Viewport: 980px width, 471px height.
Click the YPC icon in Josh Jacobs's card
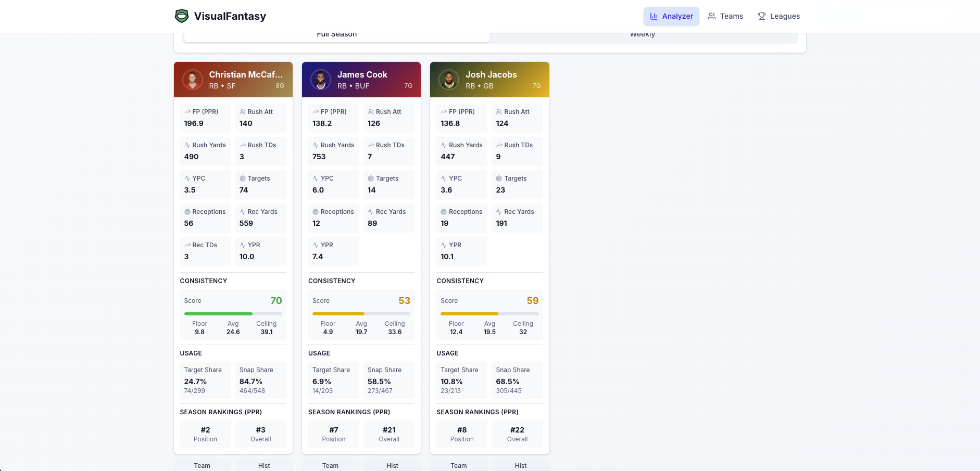coord(444,179)
